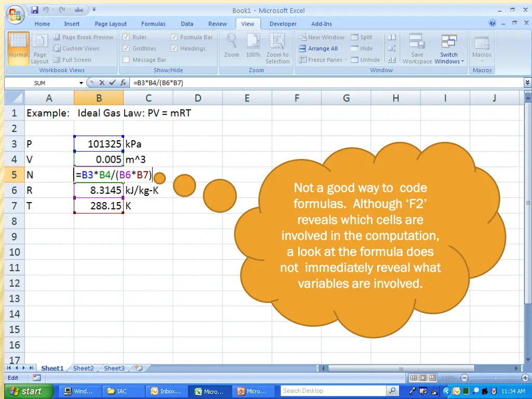Switch to the Formulas ribbon tab
The image size is (532, 399).
pyautogui.click(x=153, y=24)
